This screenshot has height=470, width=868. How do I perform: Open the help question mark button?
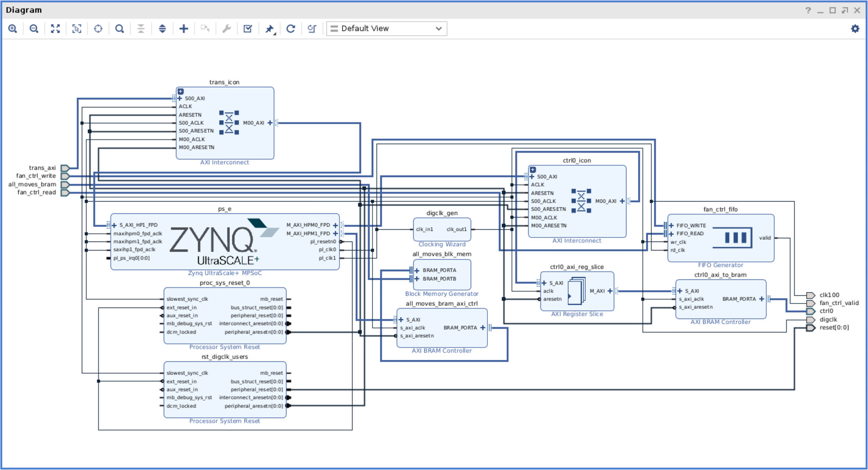point(808,11)
